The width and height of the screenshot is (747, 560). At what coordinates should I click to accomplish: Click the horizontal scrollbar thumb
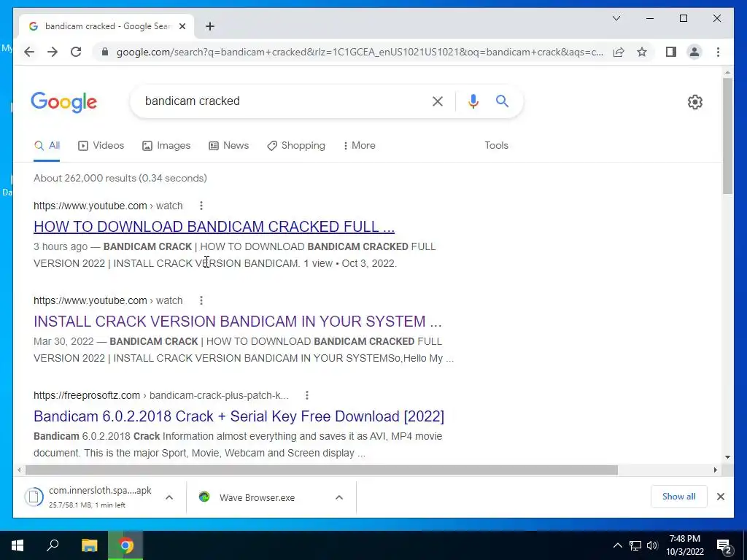pos(322,470)
